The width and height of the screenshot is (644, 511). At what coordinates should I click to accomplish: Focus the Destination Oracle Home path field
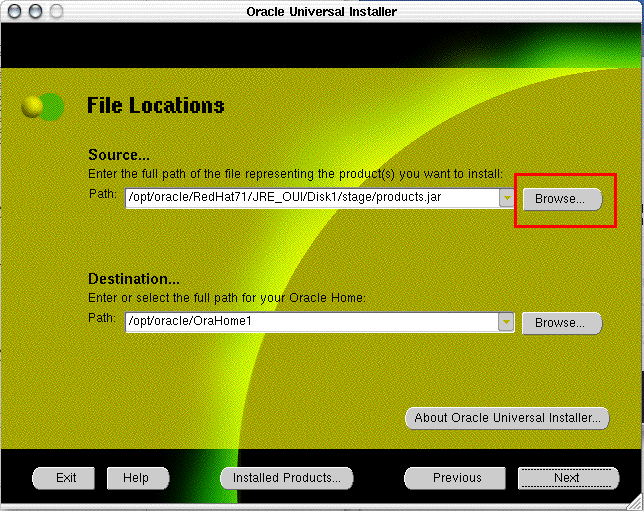(310, 322)
